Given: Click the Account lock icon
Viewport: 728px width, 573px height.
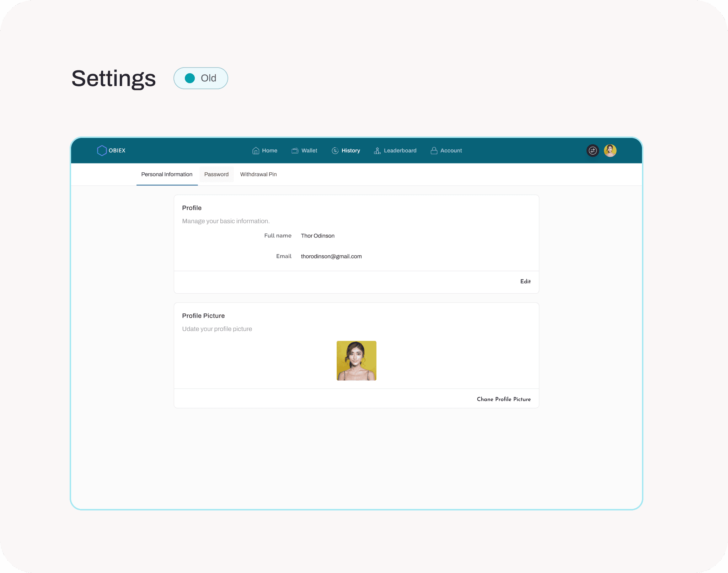Looking at the screenshot, I should [x=434, y=151].
